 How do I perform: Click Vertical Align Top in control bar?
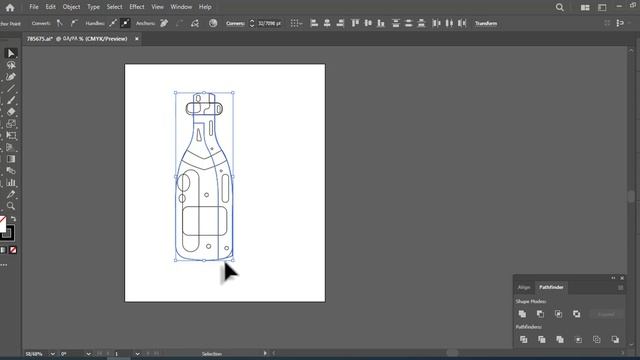355,23
